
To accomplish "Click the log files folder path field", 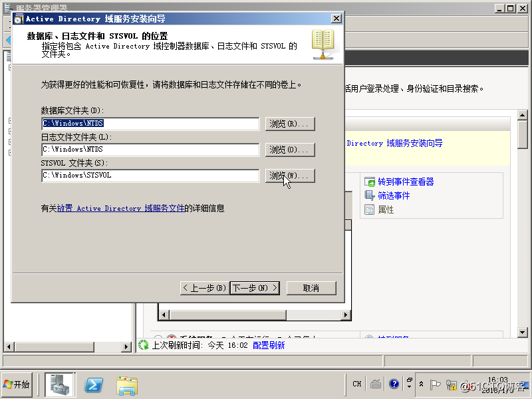I will [150, 149].
